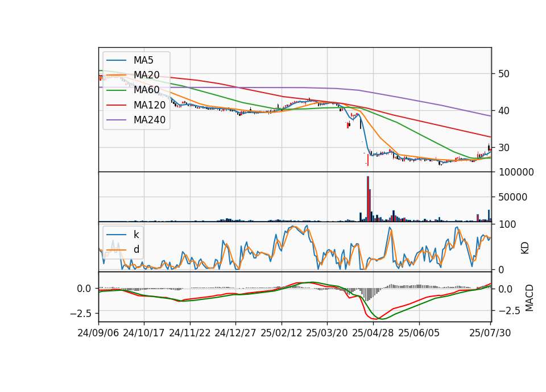Click the red MA120 legend line sample
The image size is (546, 392).
pyautogui.click(x=116, y=106)
